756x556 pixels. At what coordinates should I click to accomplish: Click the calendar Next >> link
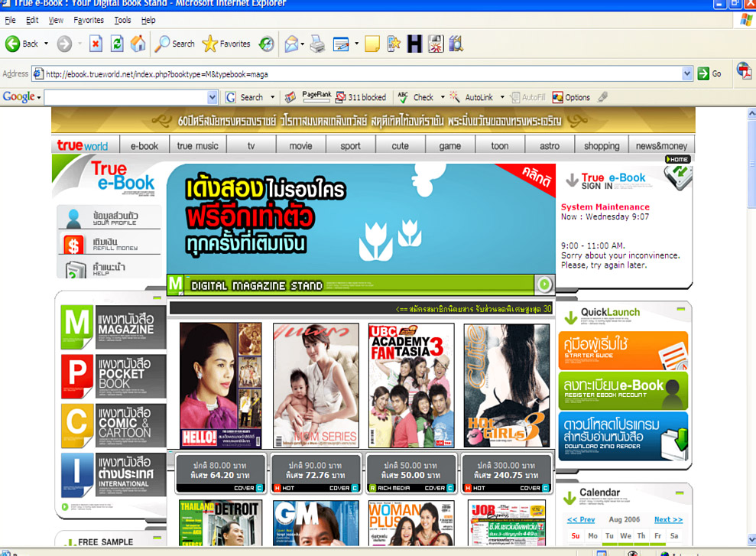pyautogui.click(x=668, y=519)
